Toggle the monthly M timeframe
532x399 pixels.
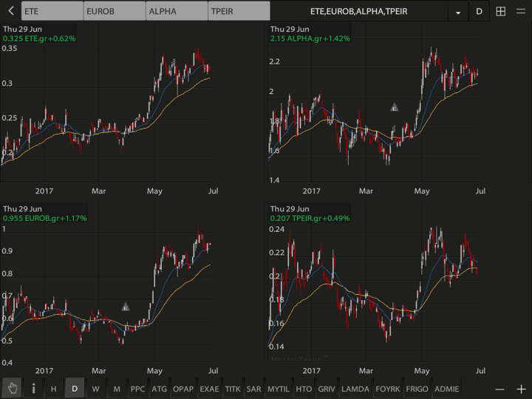[x=117, y=389]
